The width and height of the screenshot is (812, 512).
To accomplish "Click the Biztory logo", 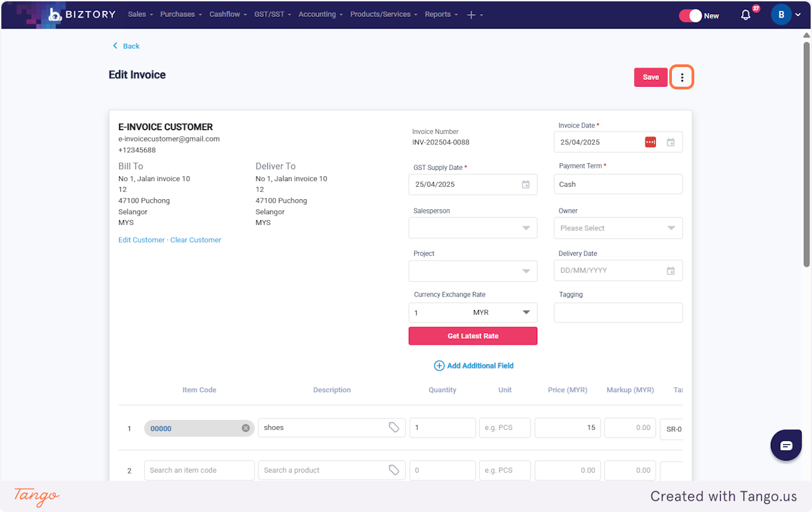I will point(82,14).
